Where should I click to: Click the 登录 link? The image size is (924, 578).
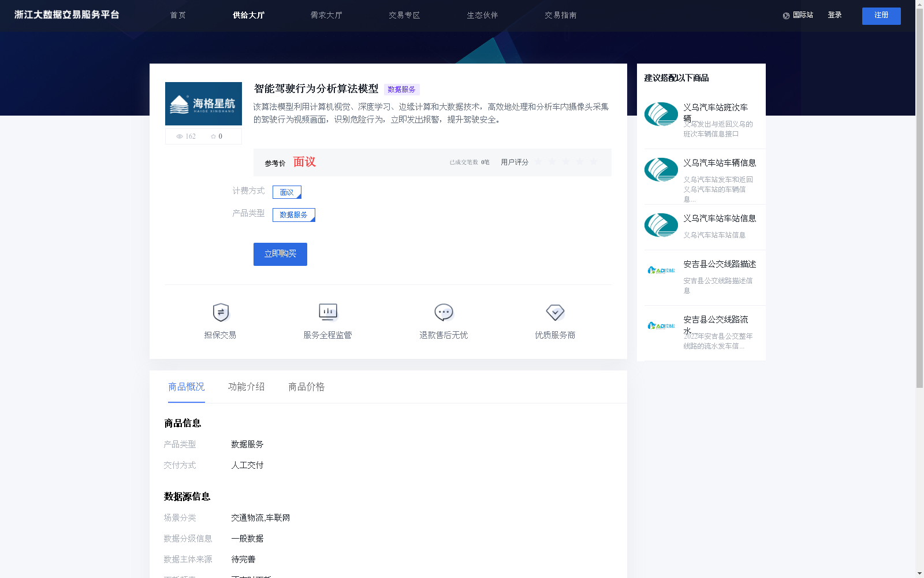click(x=834, y=15)
